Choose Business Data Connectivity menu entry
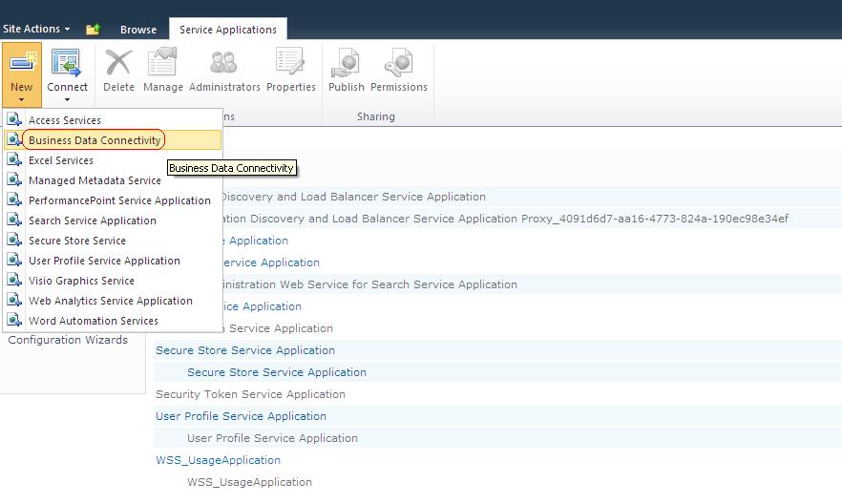 pyautogui.click(x=113, y=140)
